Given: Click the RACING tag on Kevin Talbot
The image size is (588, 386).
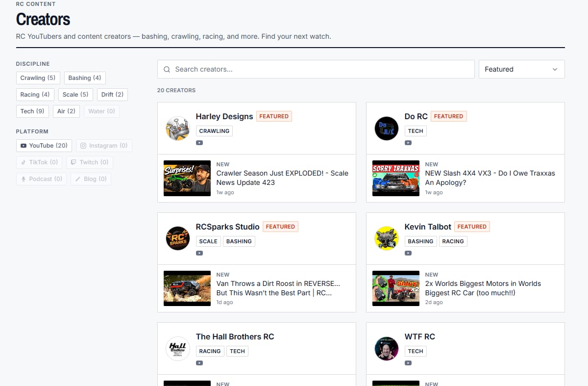Looking at the screenshot, I should point(453,241).
